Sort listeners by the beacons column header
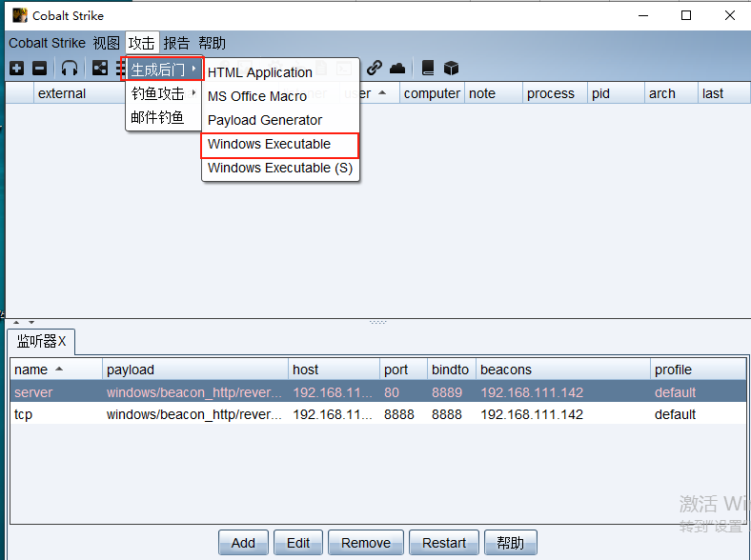 point(563,370)
